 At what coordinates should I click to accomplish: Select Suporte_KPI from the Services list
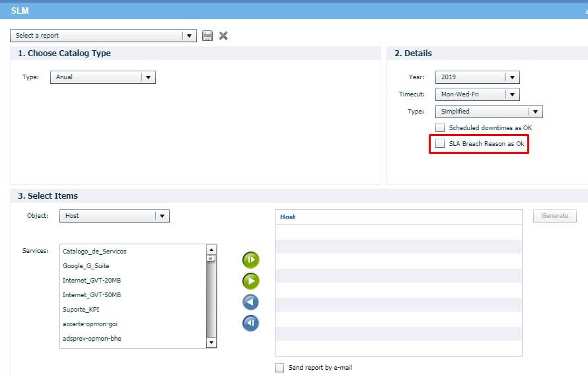pos(81,310)
